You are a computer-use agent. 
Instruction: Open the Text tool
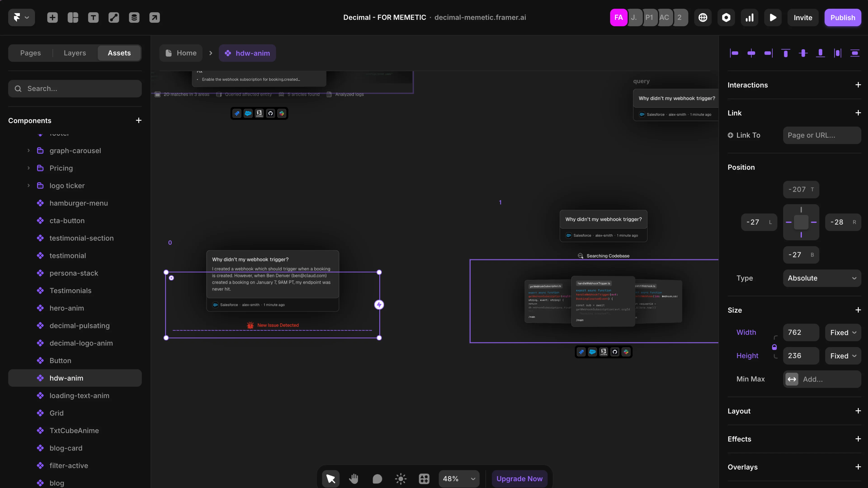[93, 17]
